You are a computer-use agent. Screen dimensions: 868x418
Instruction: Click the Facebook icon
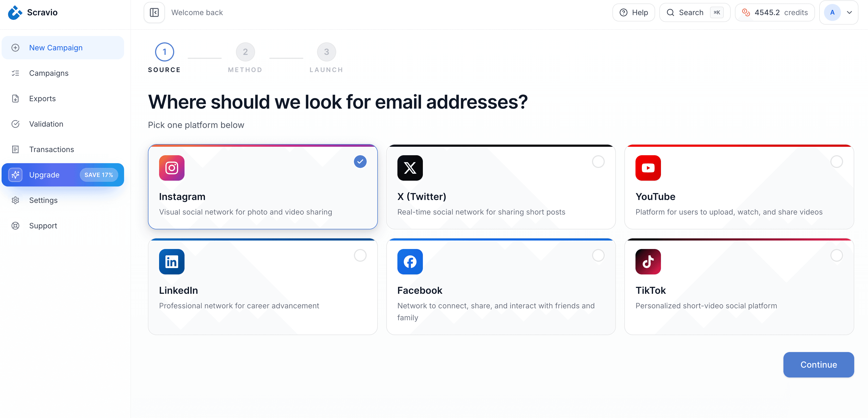[410, 261]
